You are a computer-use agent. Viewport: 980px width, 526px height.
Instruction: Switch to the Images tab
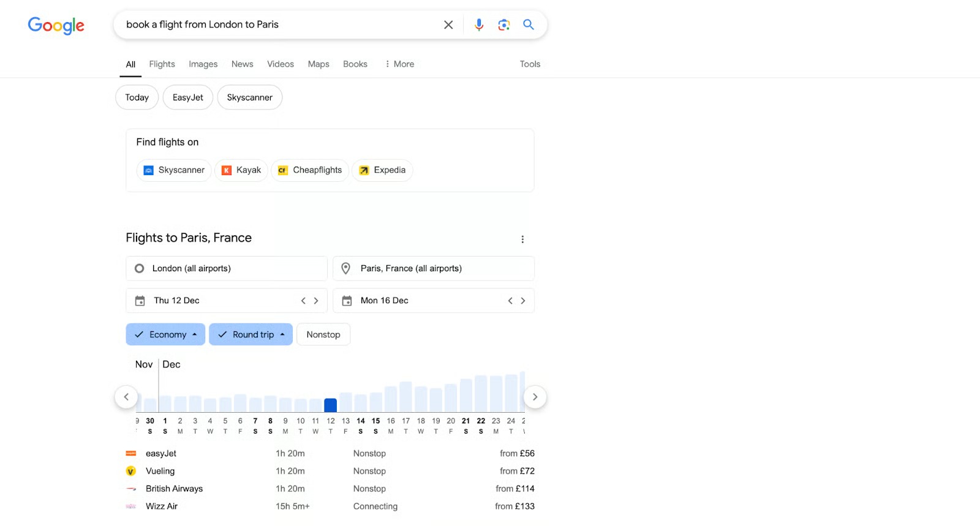203,64
